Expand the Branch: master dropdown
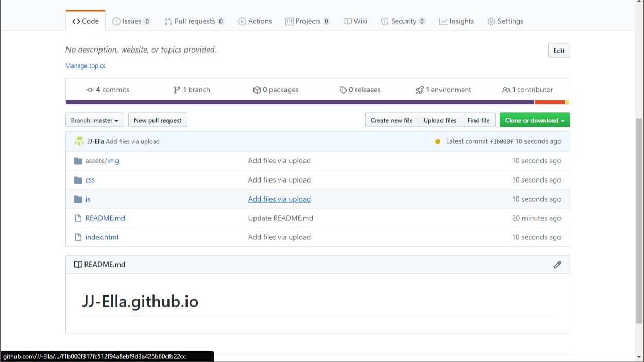This screenshot has width=644, height=362. pyautogui.click(x=95, y=120)
